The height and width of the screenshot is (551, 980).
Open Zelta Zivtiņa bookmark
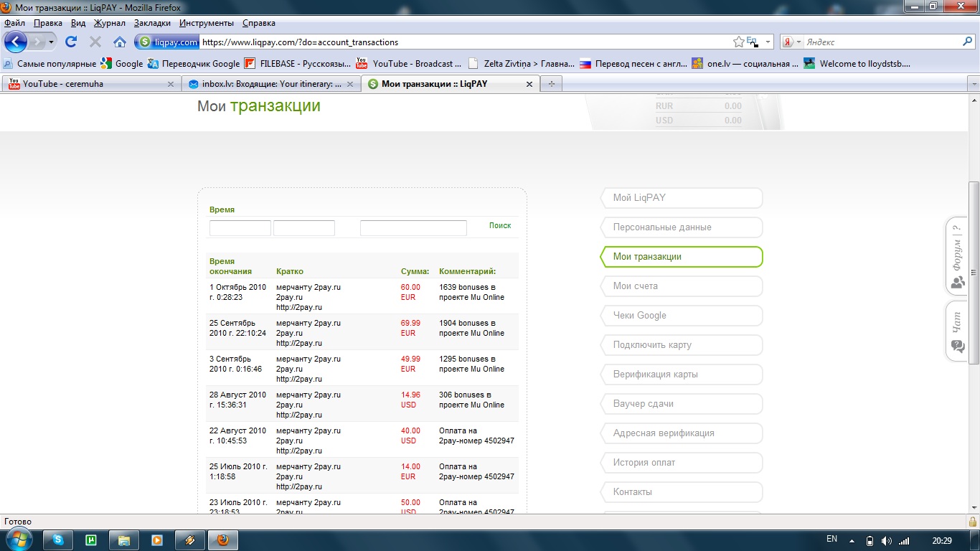tap(522, 63)
